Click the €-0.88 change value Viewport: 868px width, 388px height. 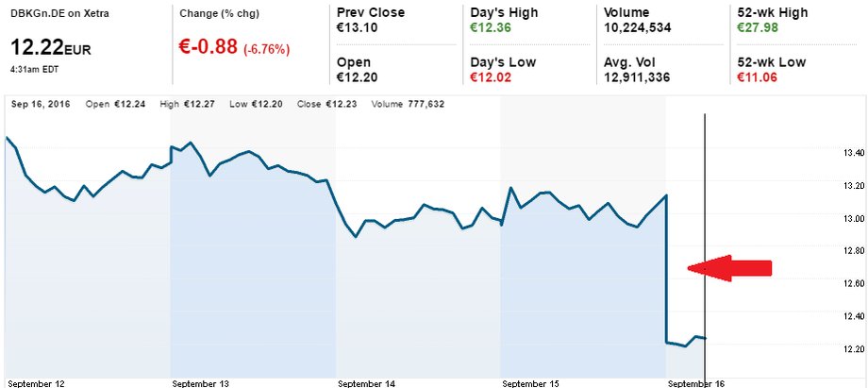coord(209,47)
